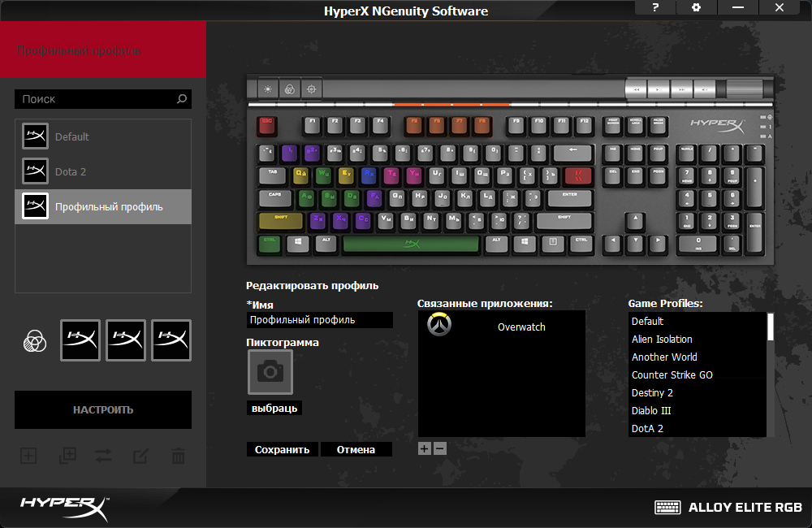Image resolution: width=812 pixels, height=528 pixels.
Task: Click the yellow left Shift key
Action: pos(281,221)
